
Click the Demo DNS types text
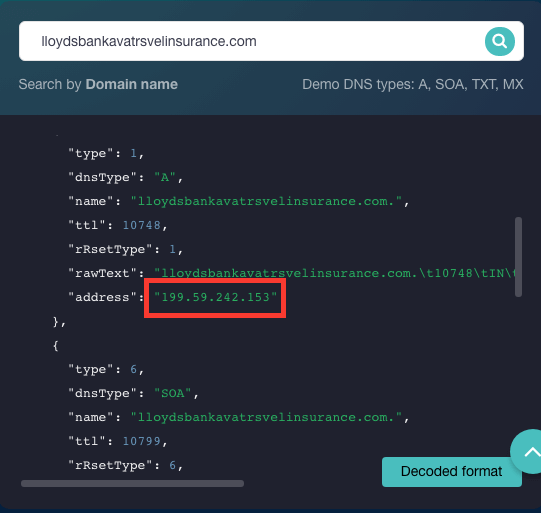point(413,84)
